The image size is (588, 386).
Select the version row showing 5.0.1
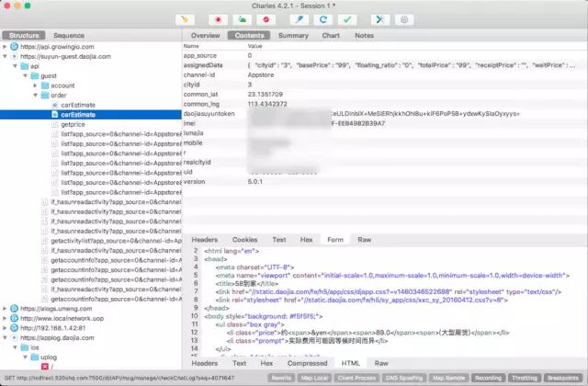pos(385,182)
